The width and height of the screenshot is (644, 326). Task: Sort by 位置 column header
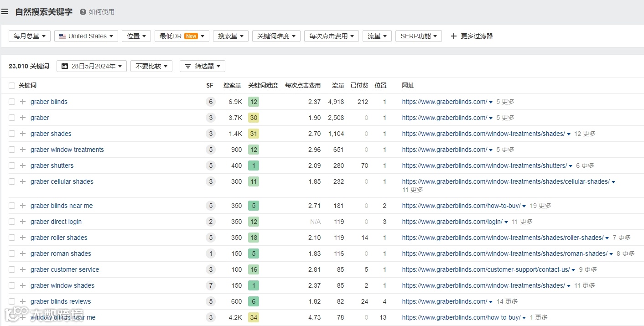[380, 85]
